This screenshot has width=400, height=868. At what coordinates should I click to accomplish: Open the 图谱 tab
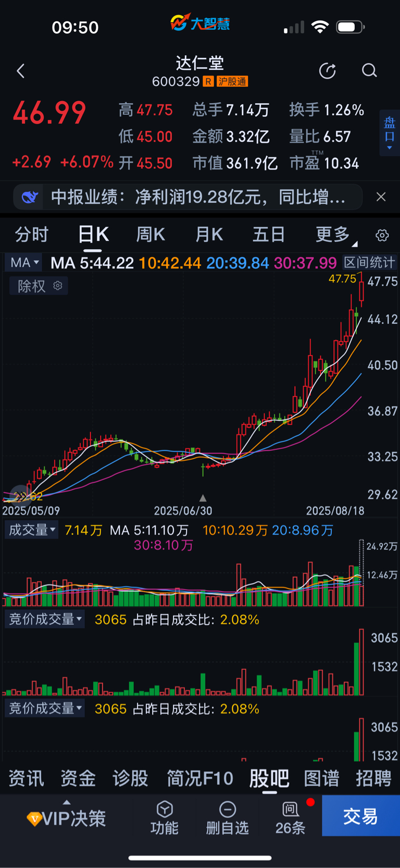coord(321,778)
